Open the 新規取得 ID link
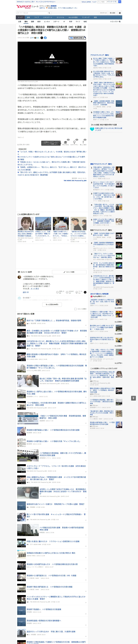The image size is (138, 644). point(54,6)
